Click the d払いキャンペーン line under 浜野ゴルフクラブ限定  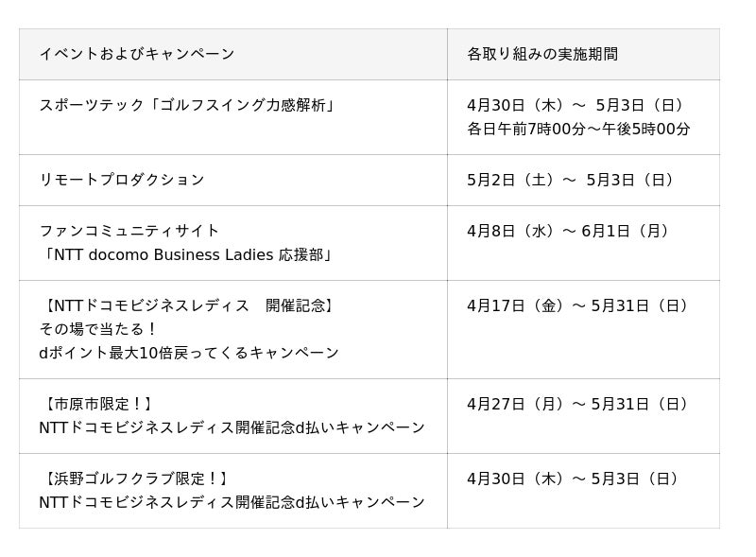pyautogui.click(x=232, y=502)
